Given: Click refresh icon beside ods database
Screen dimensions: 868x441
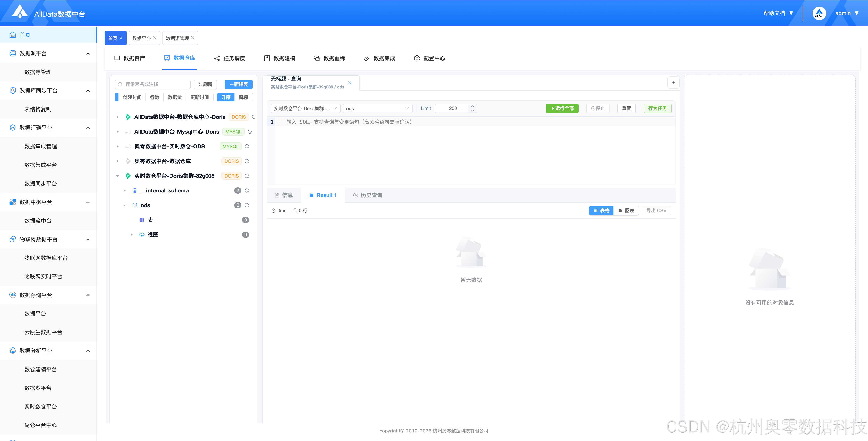Looking at the screenshot, I should click(x=247, y=205).
